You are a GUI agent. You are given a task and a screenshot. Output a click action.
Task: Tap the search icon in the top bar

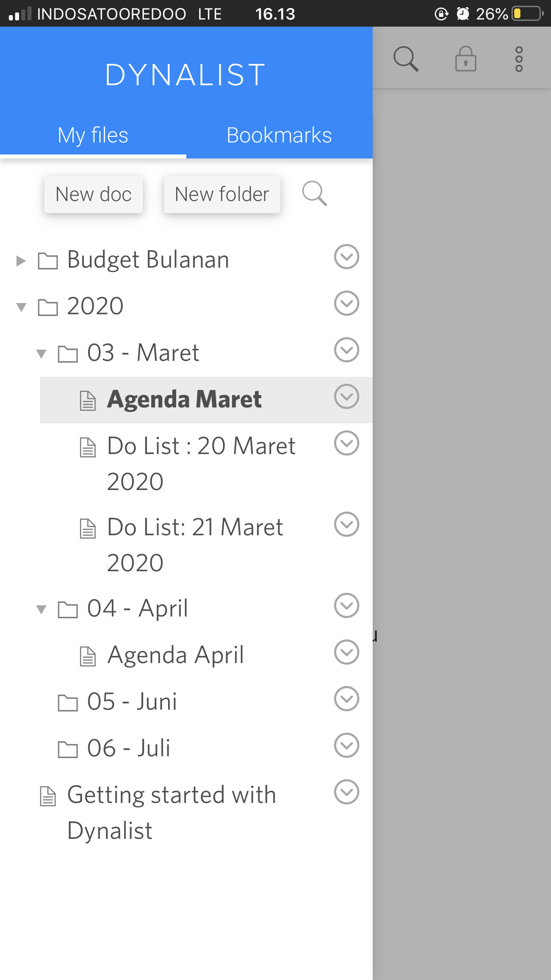click(x=405, y=59)
